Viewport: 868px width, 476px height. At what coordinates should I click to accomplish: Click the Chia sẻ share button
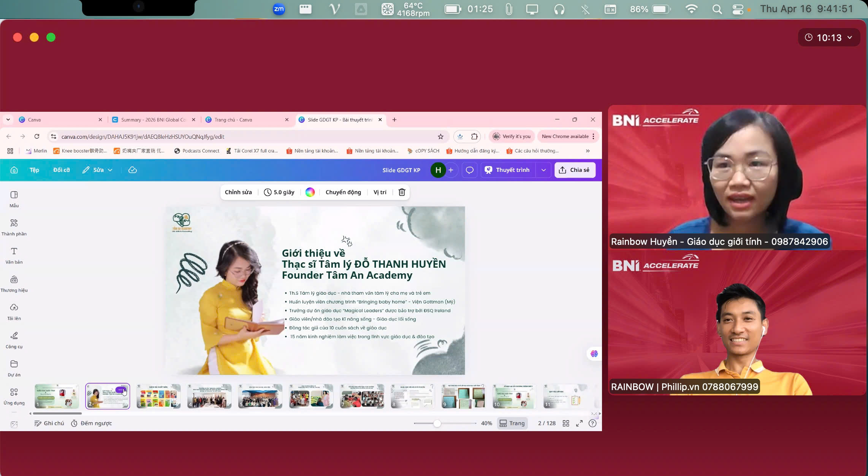575,170
